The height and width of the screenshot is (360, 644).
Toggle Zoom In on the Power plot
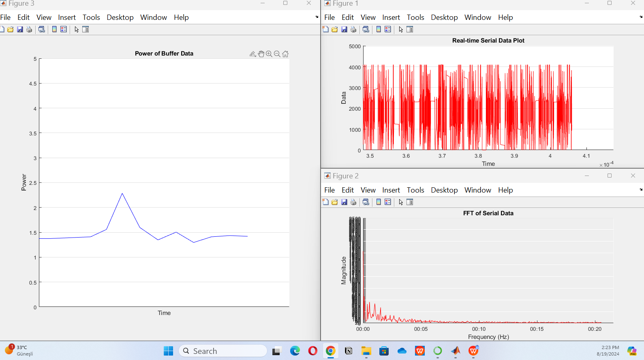click(269, 54)
